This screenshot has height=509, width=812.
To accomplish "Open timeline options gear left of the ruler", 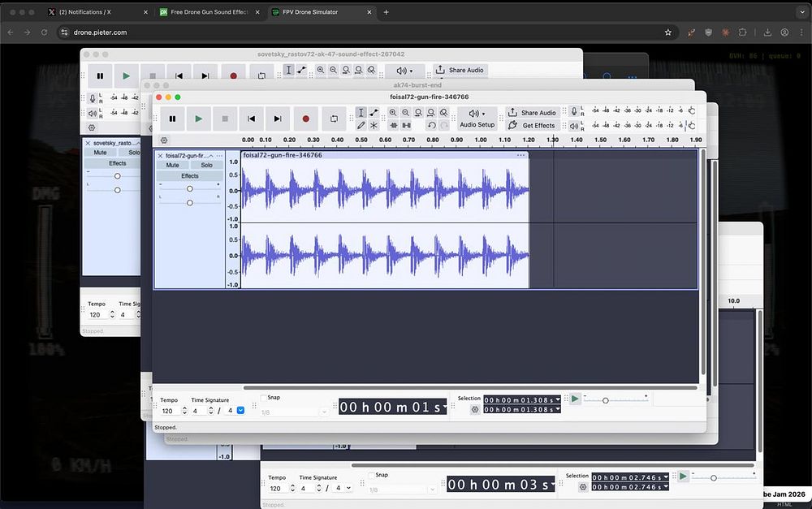I will point(164,140).
